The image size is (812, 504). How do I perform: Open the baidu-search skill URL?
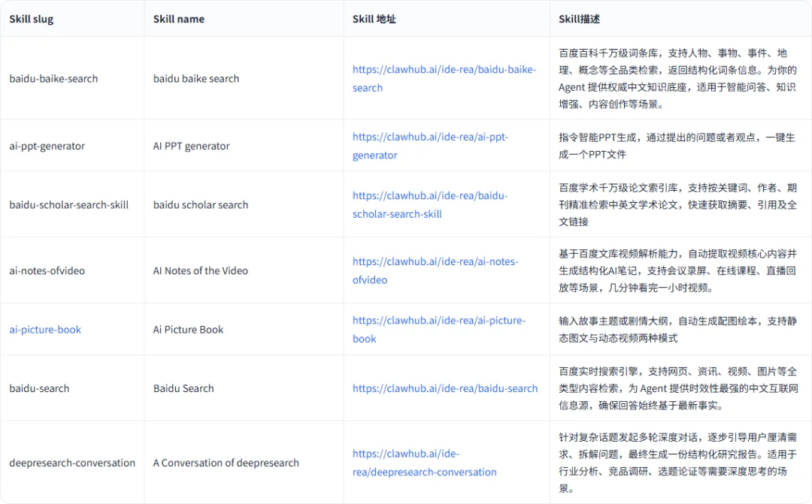click(445, 388)
